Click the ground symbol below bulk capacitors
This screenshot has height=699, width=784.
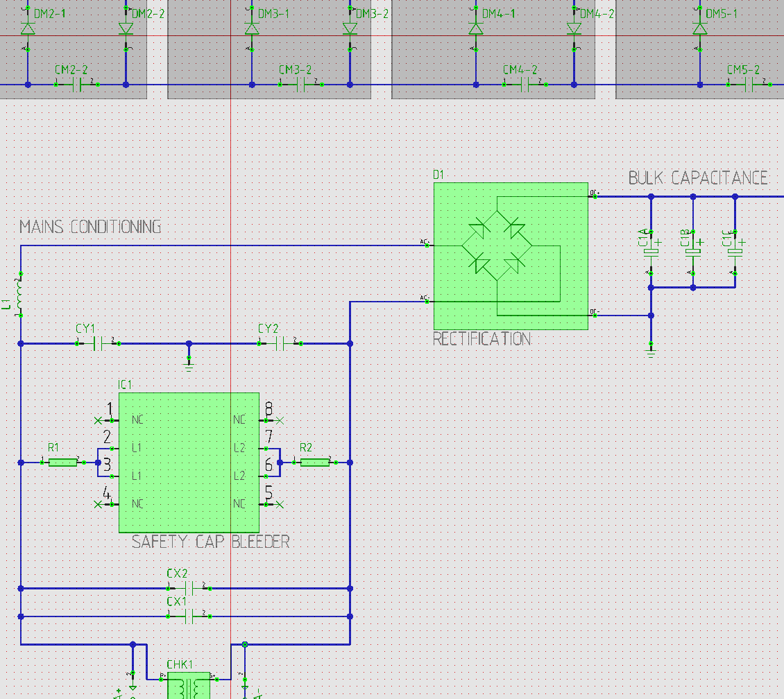(x=651, y=349)
